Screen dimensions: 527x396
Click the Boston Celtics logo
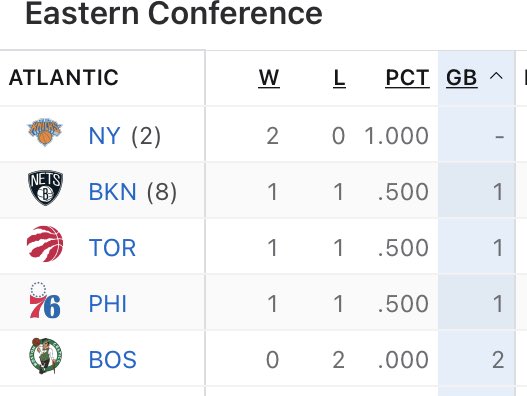click(x=45, y=356)
